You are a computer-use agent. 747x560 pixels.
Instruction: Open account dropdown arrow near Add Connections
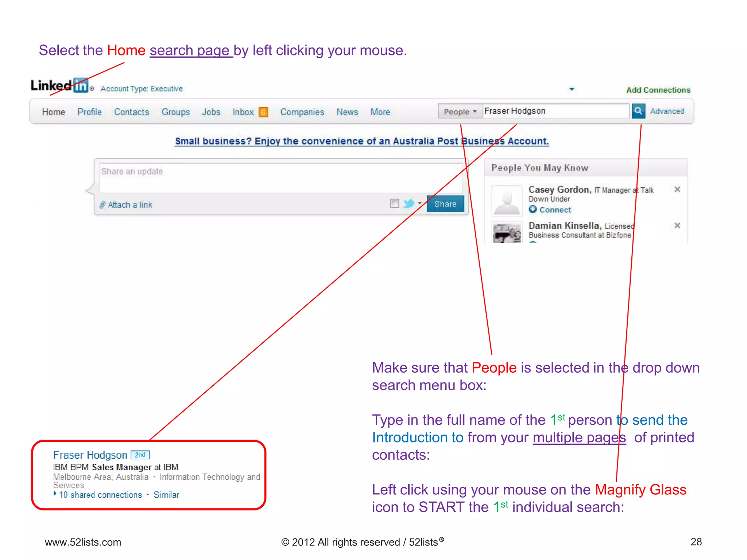(x=572, y=89)
